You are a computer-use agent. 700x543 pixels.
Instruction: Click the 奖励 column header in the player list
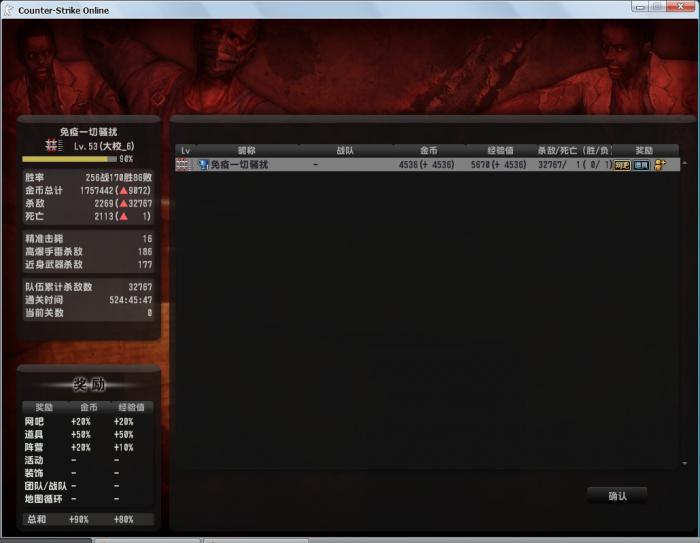[x=644, y=151]
